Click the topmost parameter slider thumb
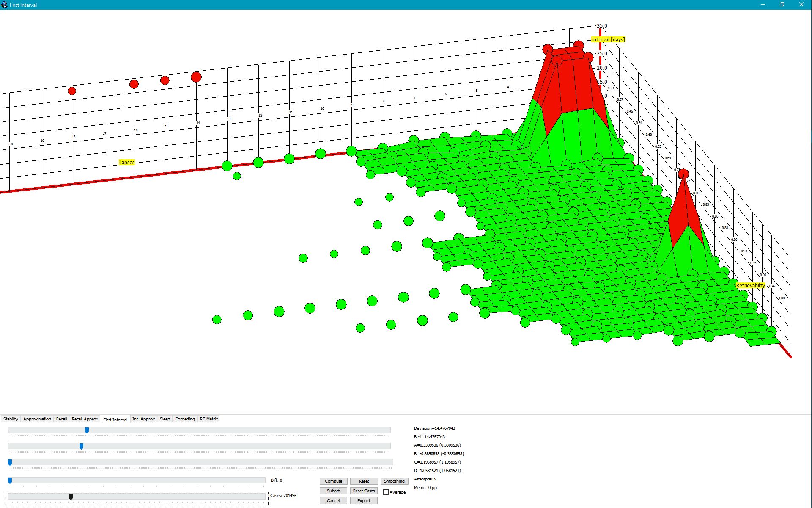 pyautogui.click(x=87, y=430)
